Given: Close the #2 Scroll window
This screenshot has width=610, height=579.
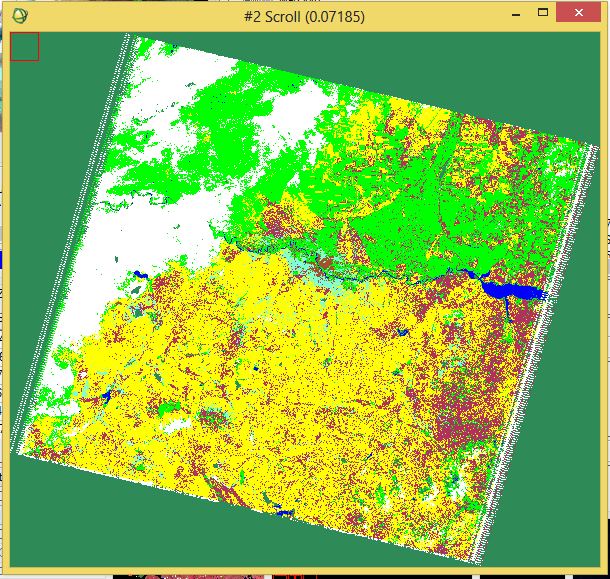Looking at the screenshot, I should click(x=578, y=12).
